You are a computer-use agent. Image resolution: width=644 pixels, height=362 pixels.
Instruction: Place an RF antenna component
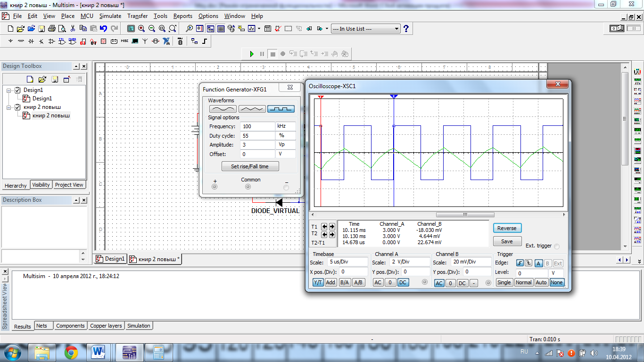coord(145,41)
